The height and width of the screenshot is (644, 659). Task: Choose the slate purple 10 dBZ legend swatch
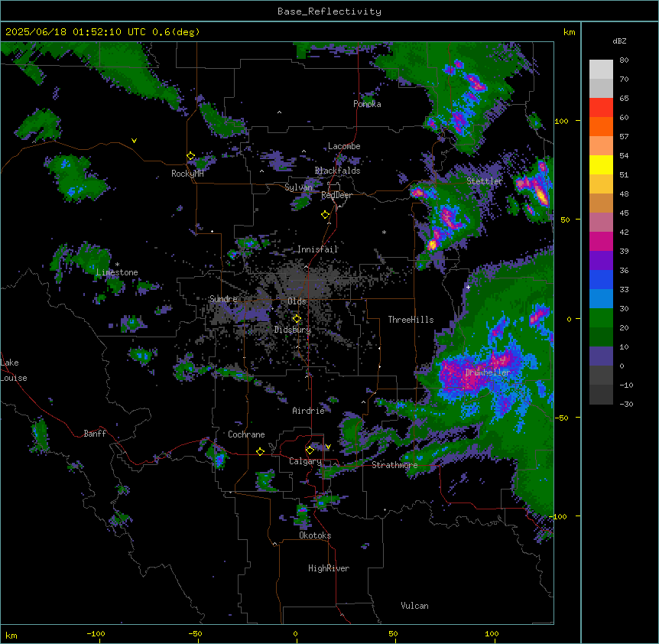coord(601,356)
